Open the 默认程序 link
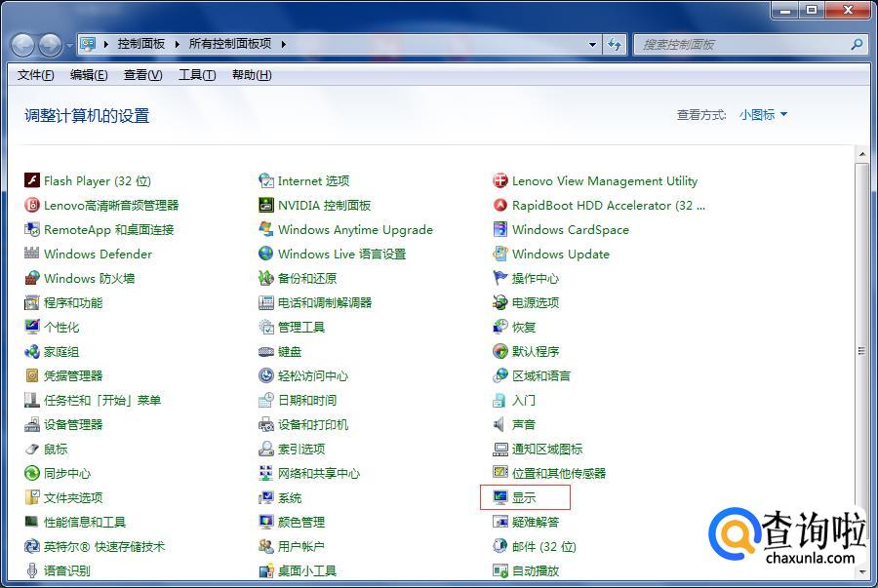878x588 pixels. [536, 351]
